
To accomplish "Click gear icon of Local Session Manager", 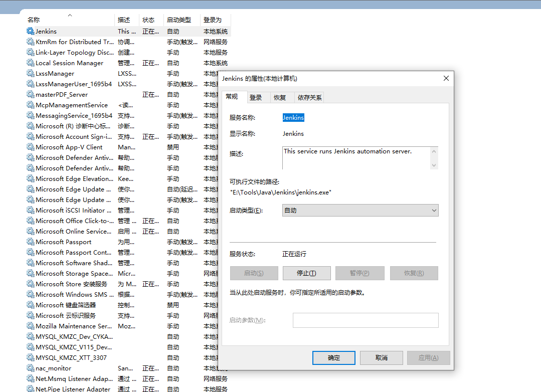I will 31,63.
